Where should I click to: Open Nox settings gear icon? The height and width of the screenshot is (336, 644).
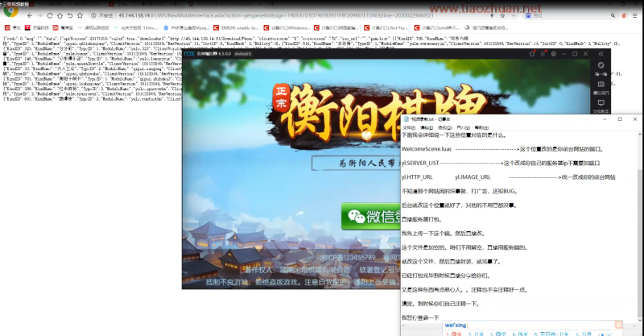554,54
